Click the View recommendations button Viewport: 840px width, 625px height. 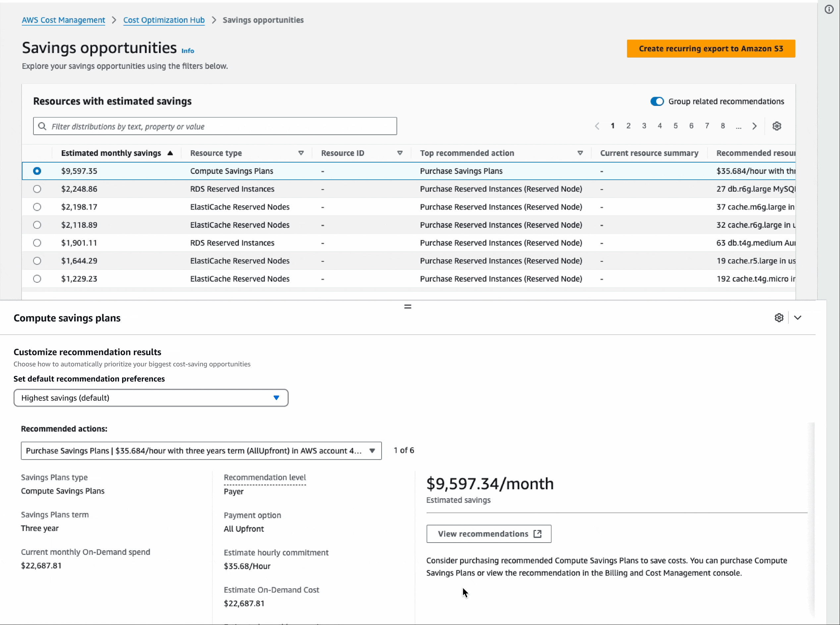pyautogui.click(x=488, y=534)
